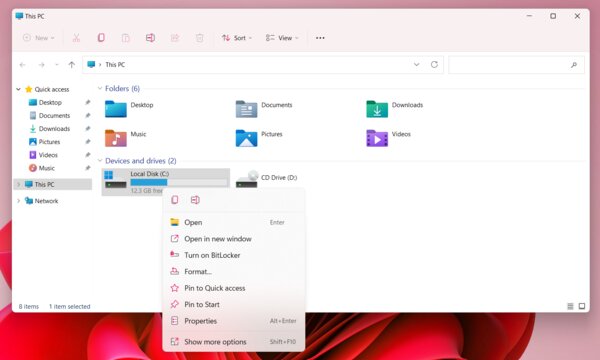Click the Local Disk (C:) storage usage bar
Image resolution: width=600 pixels, height=360 pixels.
pyautogui.click(x=179, y=182)
